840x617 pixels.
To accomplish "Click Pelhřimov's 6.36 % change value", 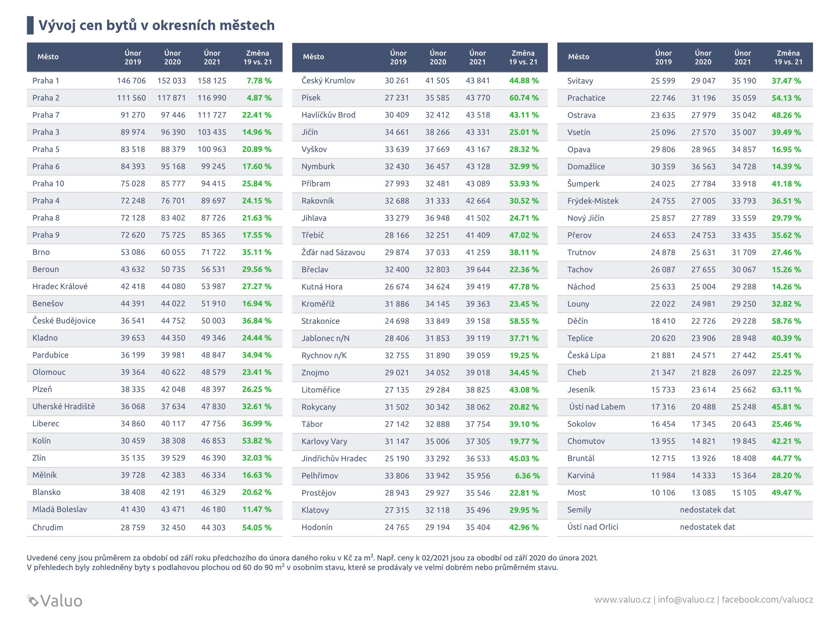I will click(527, 475).
